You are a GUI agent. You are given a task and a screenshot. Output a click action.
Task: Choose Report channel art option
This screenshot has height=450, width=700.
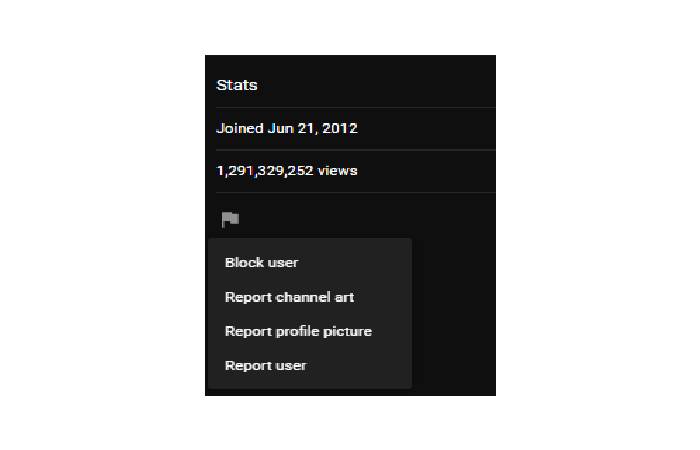coord(289,297)
